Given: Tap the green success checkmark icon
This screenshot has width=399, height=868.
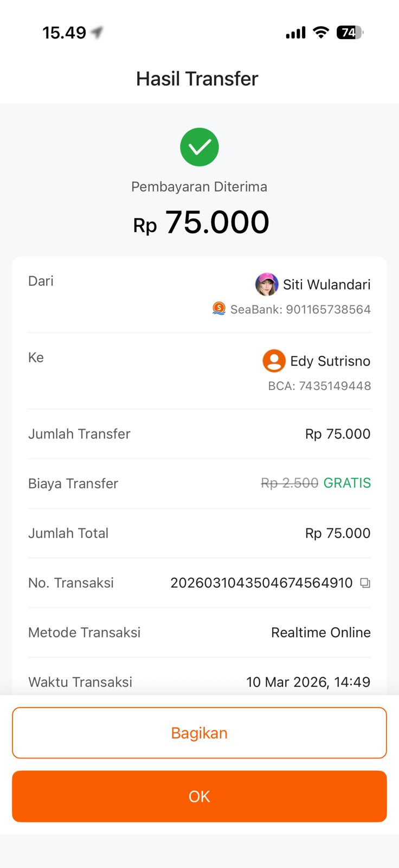Looking at the screenshot, I should coord(200,147).
